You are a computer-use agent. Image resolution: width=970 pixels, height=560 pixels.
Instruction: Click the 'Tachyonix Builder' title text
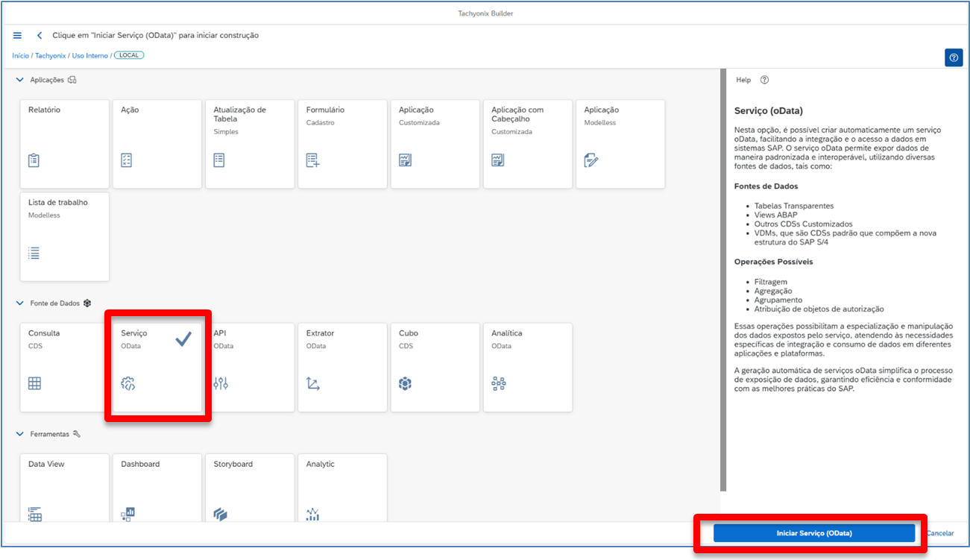pyautogui.click(x=485, y=13)
